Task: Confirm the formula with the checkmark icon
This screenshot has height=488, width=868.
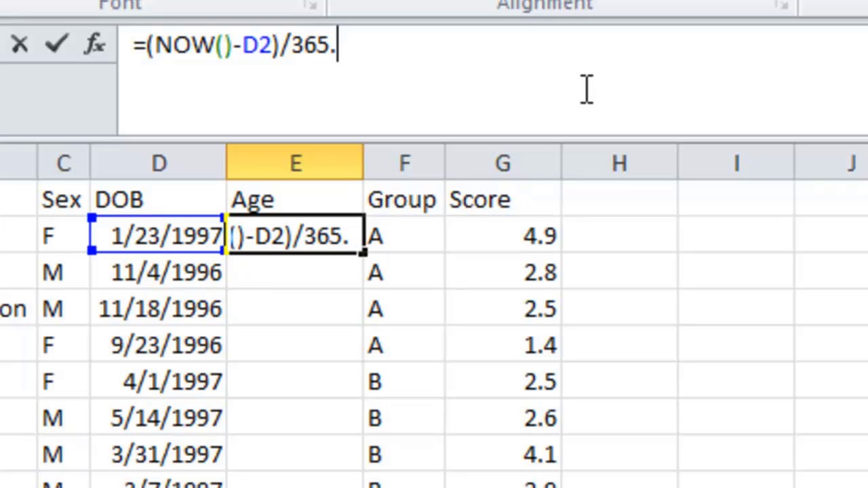Action: (x=57, y=45)
